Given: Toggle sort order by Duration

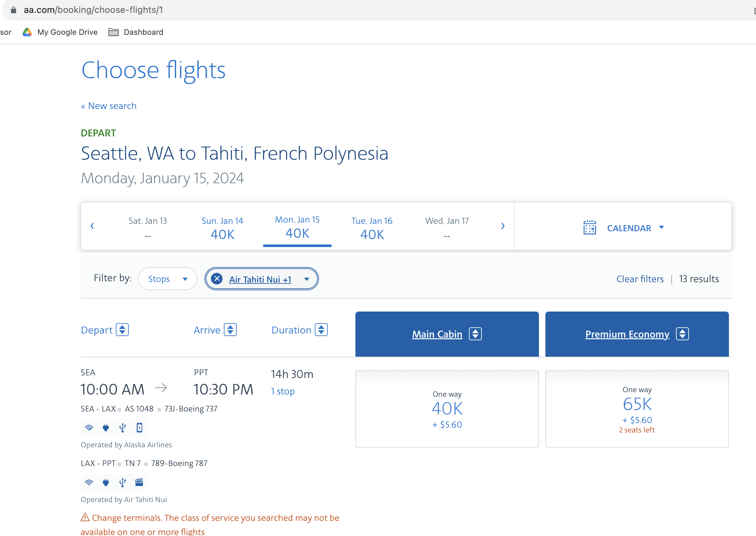Looking at the screenshot, I should pos(321,330).
